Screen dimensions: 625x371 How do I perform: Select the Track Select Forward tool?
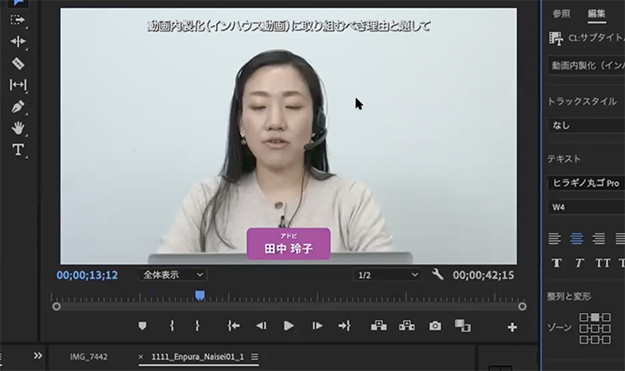point(18,20)
